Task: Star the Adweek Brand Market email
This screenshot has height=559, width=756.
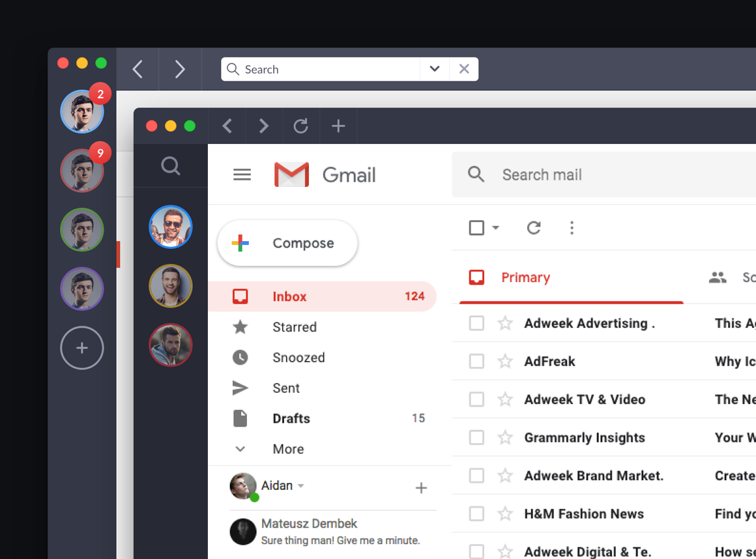Action: pos(505,475)
